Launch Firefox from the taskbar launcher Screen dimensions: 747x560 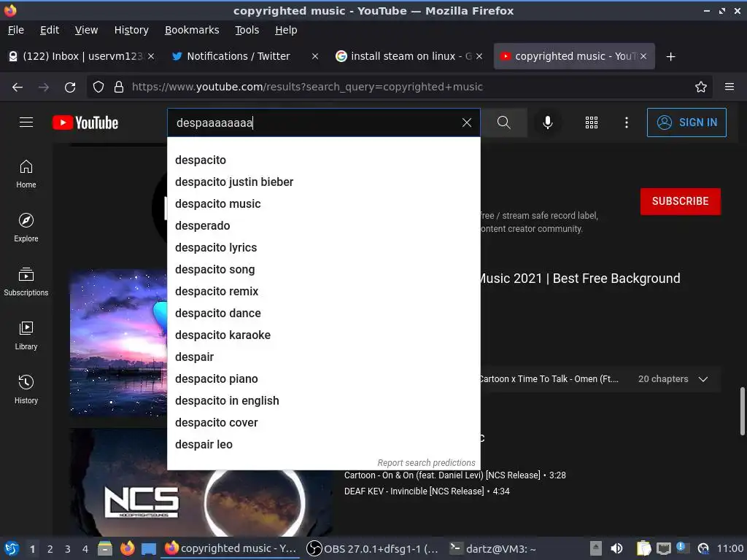point(127,548)
